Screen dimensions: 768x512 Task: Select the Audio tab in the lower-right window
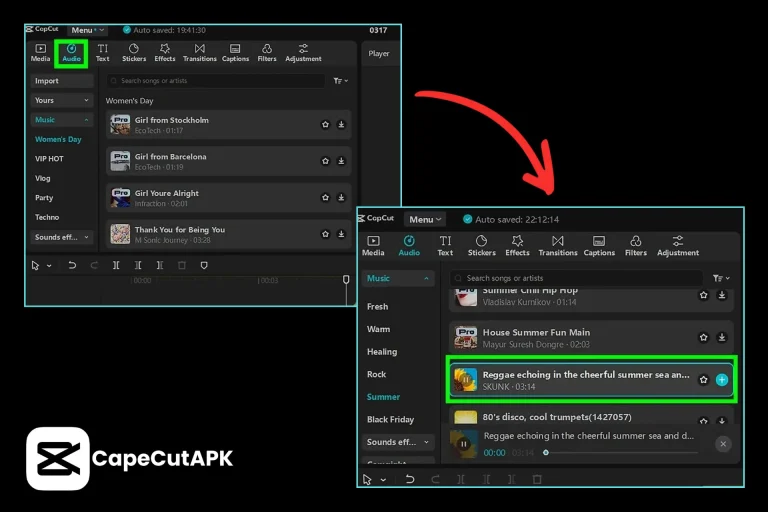(x=409, y=246)
